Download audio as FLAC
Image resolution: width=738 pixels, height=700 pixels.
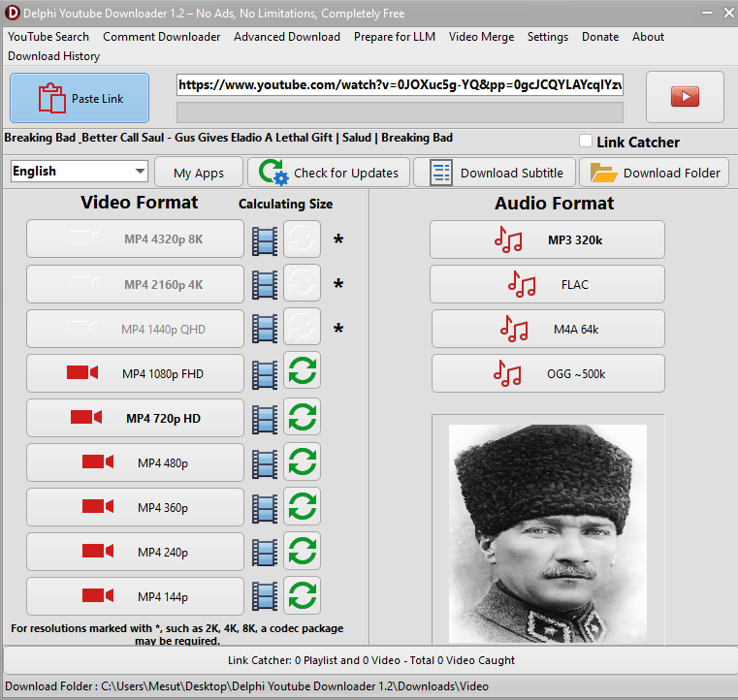[547, 284]
